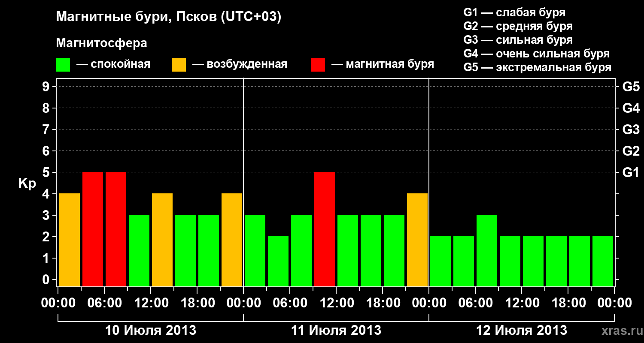This screenshot has width=644, height=343.
Task: Click the green Kp 2 bar on 11 Июля
Action: click(278, 261)
